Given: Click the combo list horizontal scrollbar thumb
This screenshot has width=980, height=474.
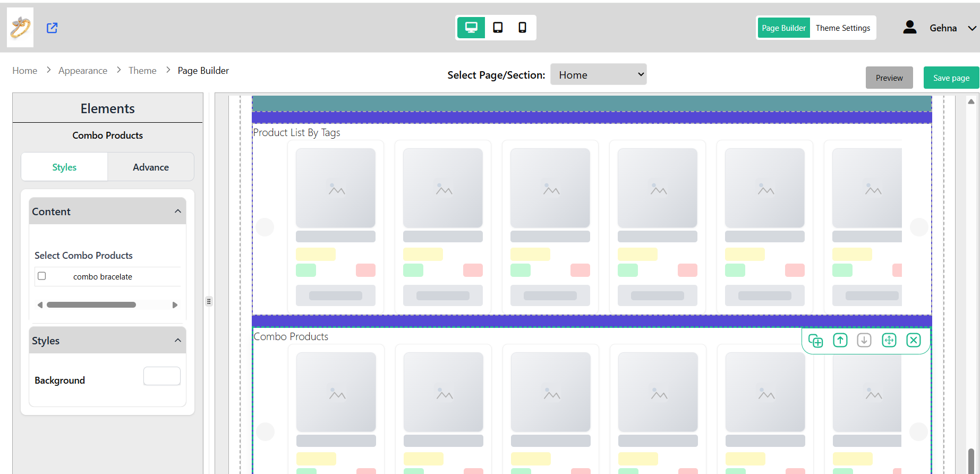Looking at the screenshot, I should coord(91,305).
